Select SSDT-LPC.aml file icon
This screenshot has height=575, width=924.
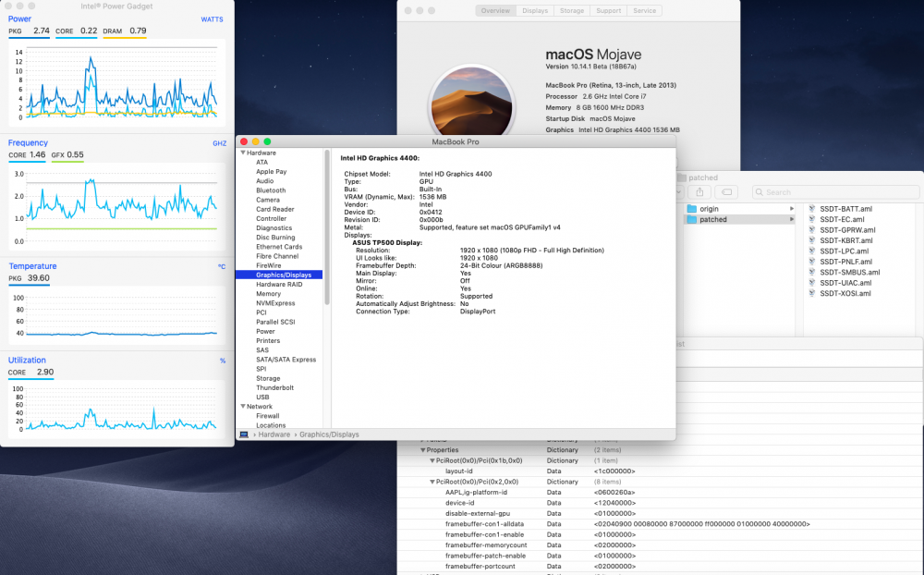pos(811,251)
